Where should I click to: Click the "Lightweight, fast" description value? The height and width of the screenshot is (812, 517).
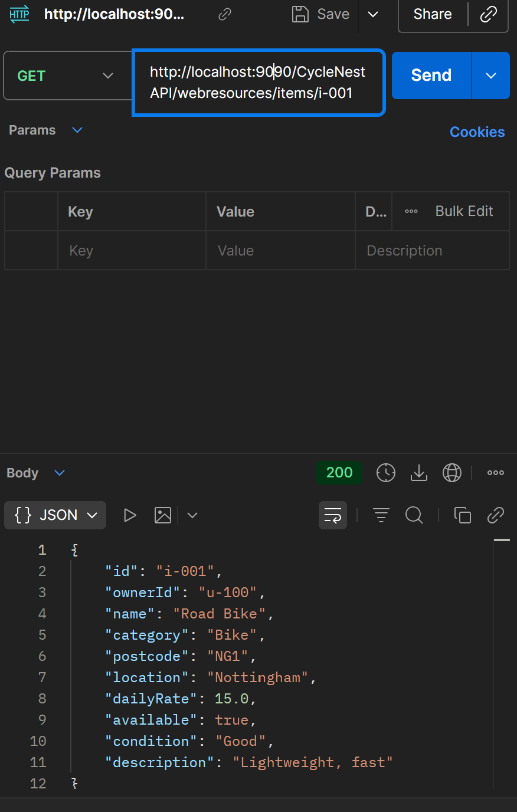(x=313, y=762)
